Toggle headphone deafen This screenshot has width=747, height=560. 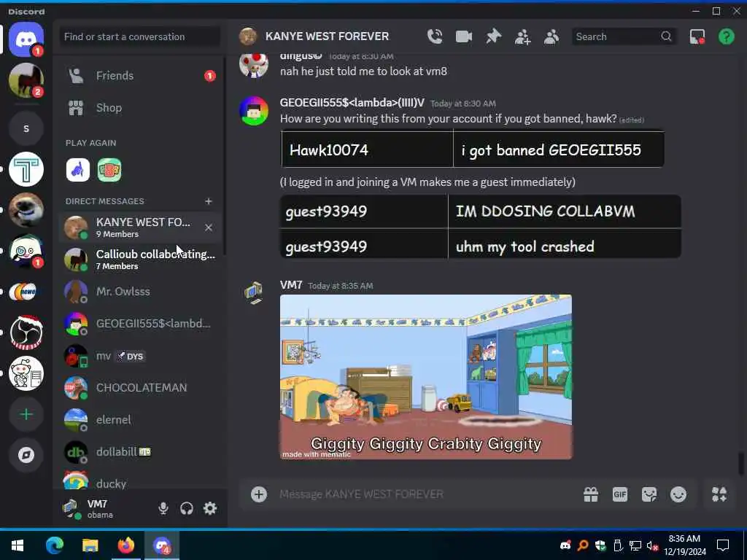pos(187,508)
